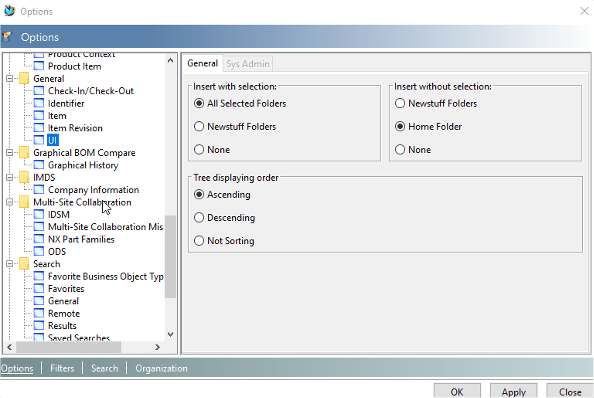Select the Home Folder radio button
594x398 pixels.
tap(400, 126)
